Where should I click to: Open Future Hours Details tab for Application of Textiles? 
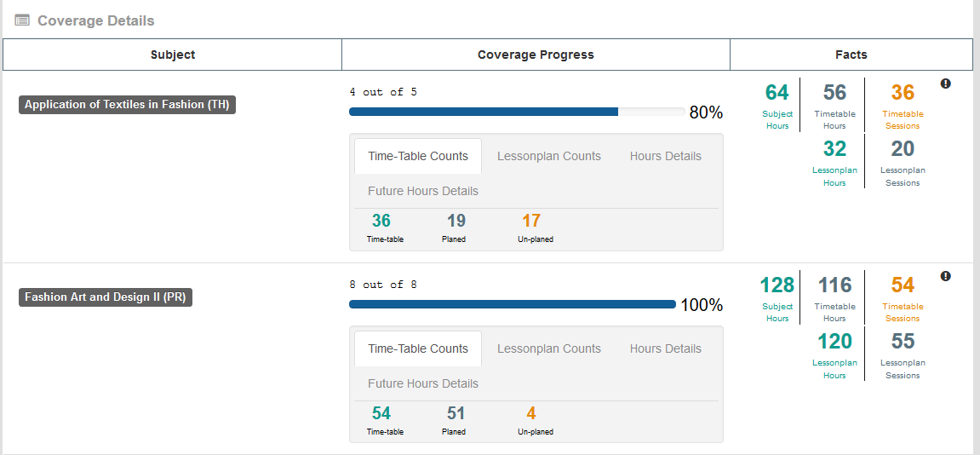(423, 191)
